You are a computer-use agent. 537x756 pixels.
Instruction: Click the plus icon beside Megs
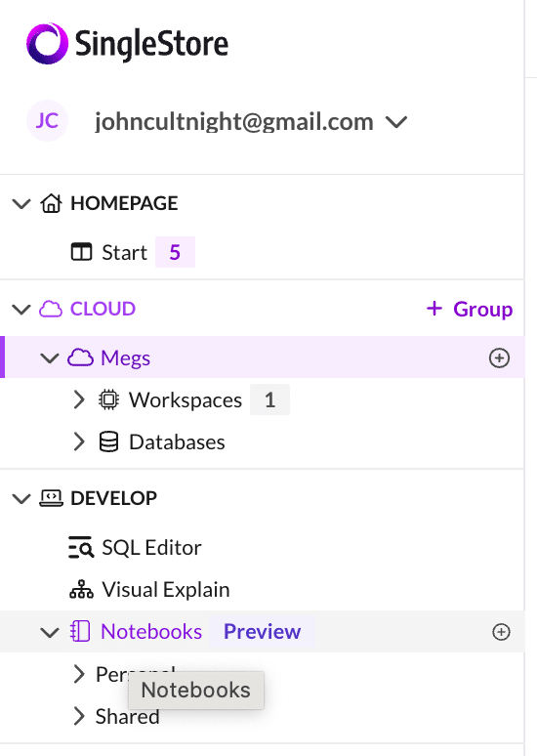tap(499, 358)
